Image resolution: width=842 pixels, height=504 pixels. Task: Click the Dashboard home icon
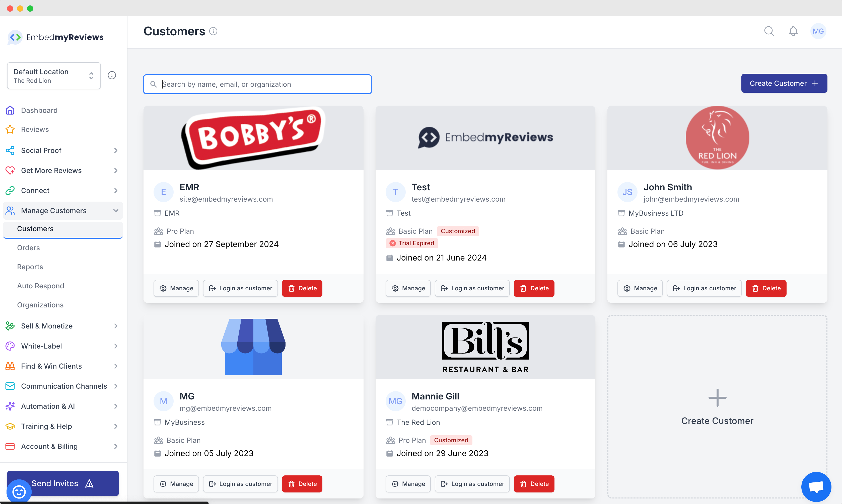pyautogui.click(x=10, y=110)
